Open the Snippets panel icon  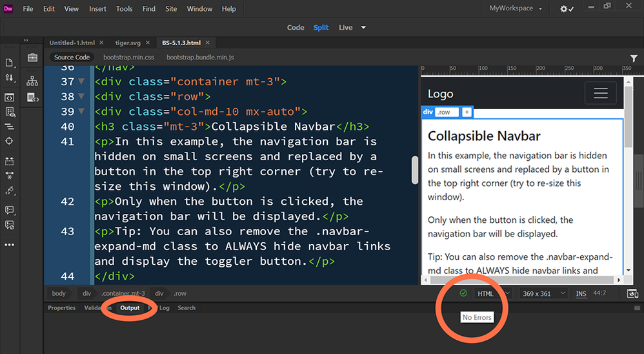[32, 98]
